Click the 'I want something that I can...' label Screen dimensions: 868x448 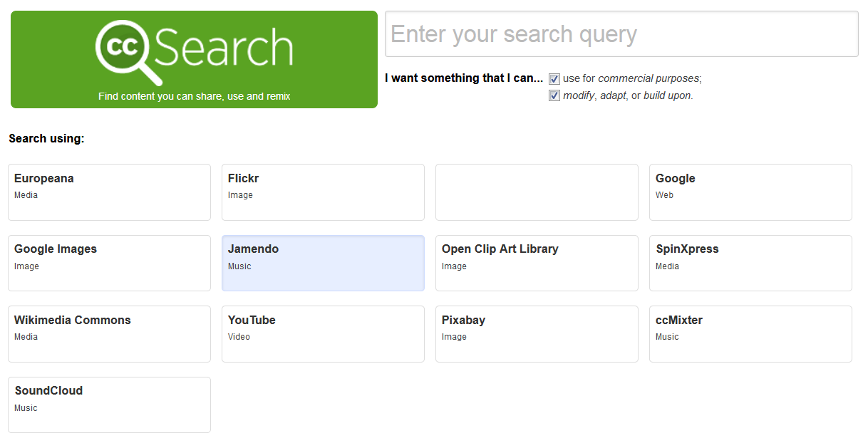[x=464, y=78]
